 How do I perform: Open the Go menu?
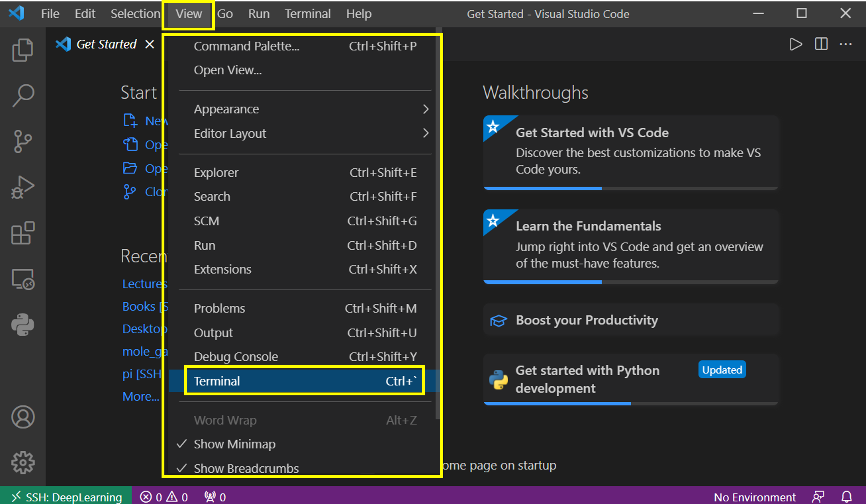tap(225, 14)
